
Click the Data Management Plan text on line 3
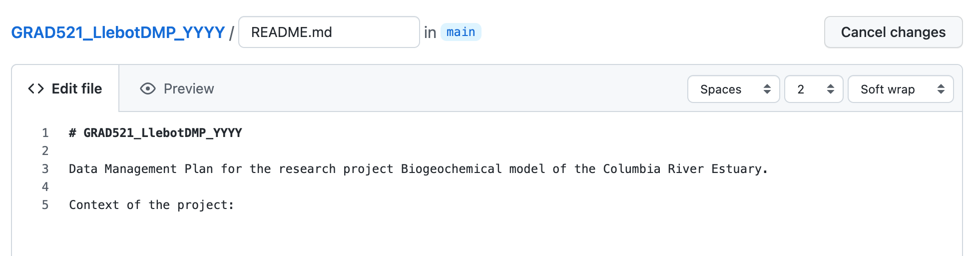point(122,169)
